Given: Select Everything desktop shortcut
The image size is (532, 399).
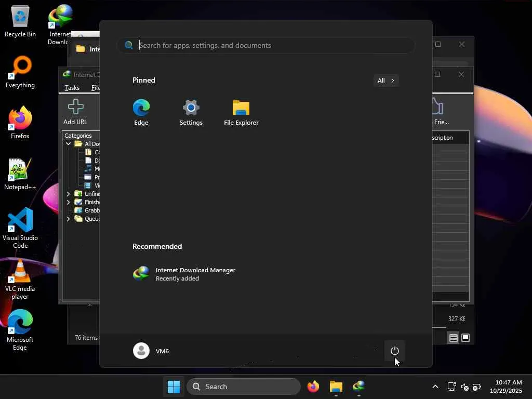Looking at the screenshot, I should (20, 72).
